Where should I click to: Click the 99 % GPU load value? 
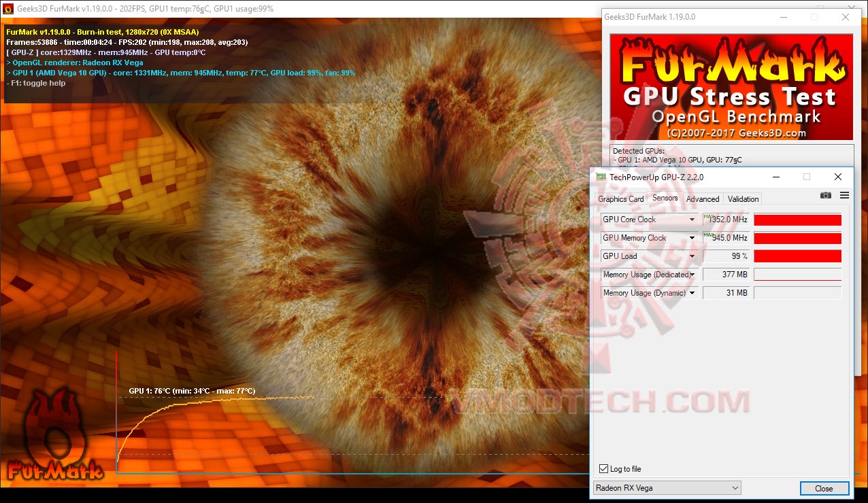coord(726,256)
